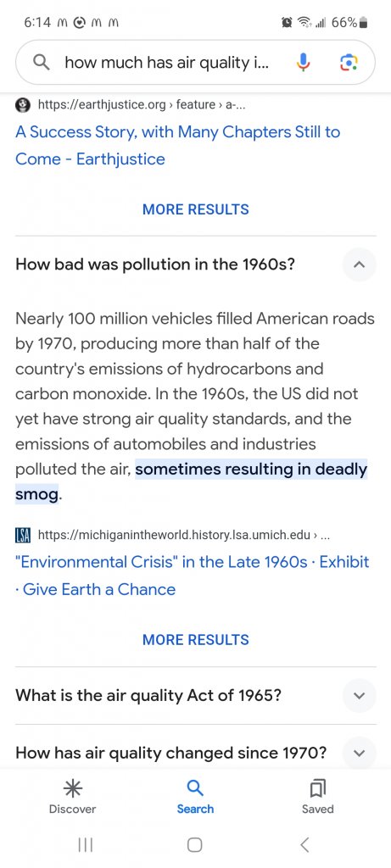The width and height of the screenshot is (391, 868).
Task: Tap the LSA umich site favicon
Action: click(x=23, y=535)
